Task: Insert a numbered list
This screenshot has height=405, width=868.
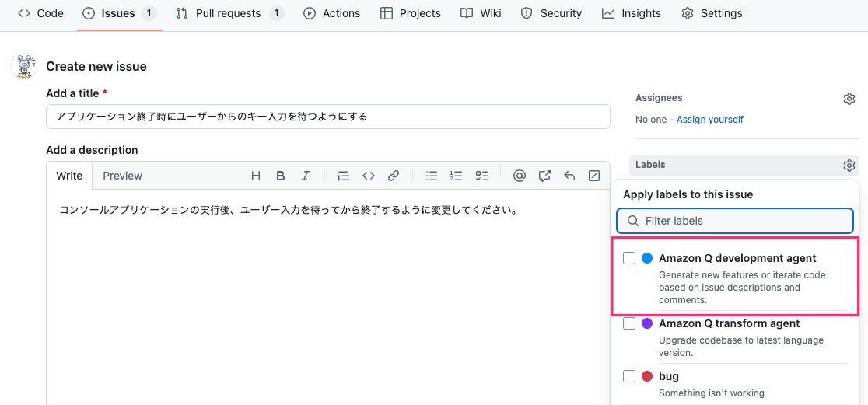Action: pos(456,176)
